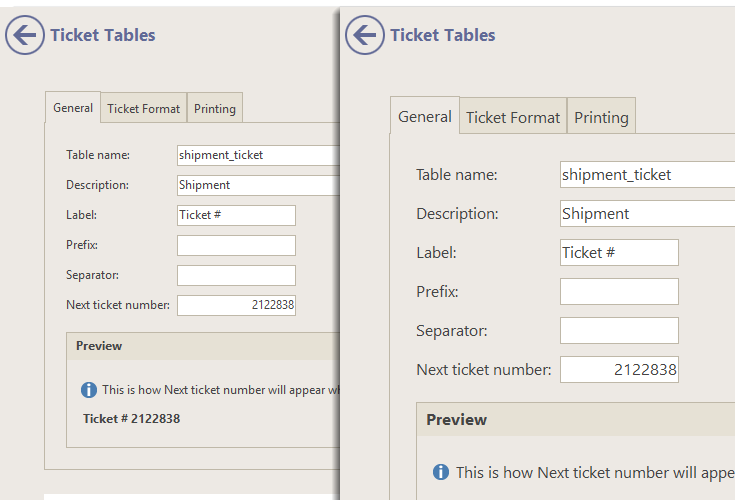Select the General tab in the larger right panel
Screen dimensions: 735x500
(x=425, y=116)
